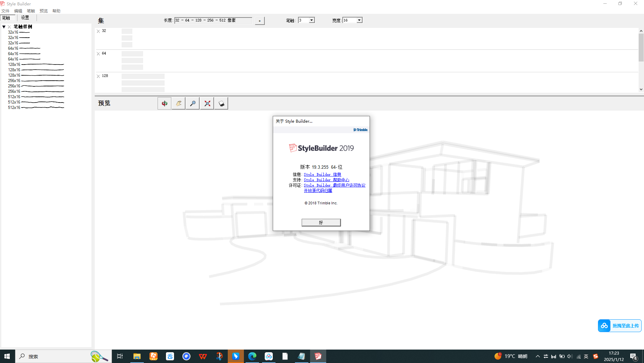Open Microsoft Edge from the taskbar

click(x=252, y=356)
